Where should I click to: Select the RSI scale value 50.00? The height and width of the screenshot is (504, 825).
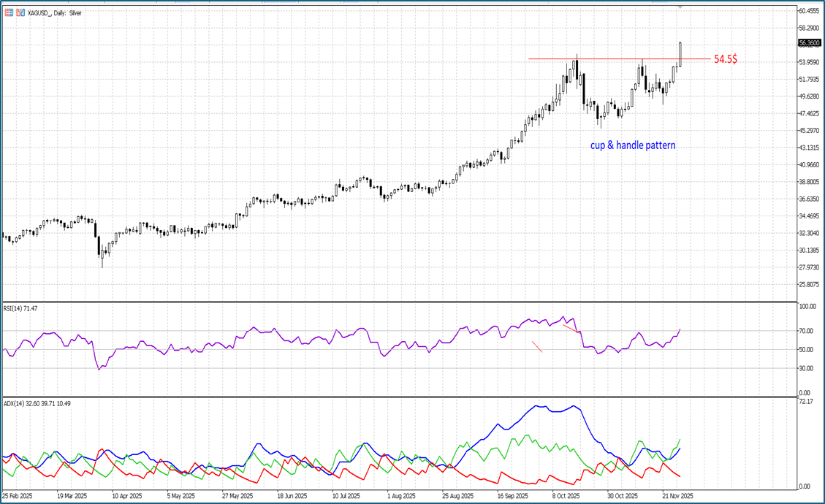pyautogui.click(x=806, y=349)
